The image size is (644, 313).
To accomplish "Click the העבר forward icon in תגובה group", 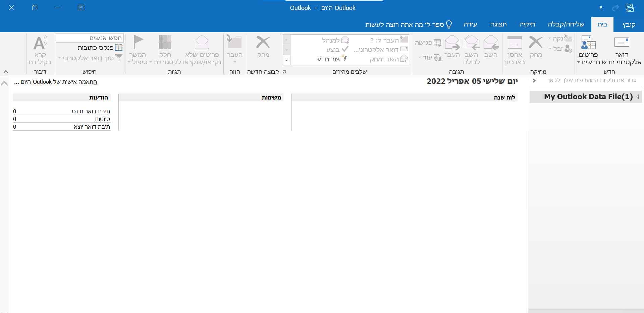I will [x=452, y=47].
